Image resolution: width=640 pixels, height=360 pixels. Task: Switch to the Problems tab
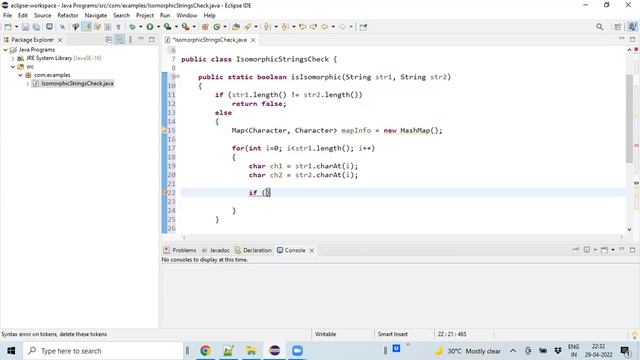[x=180, y=250]
